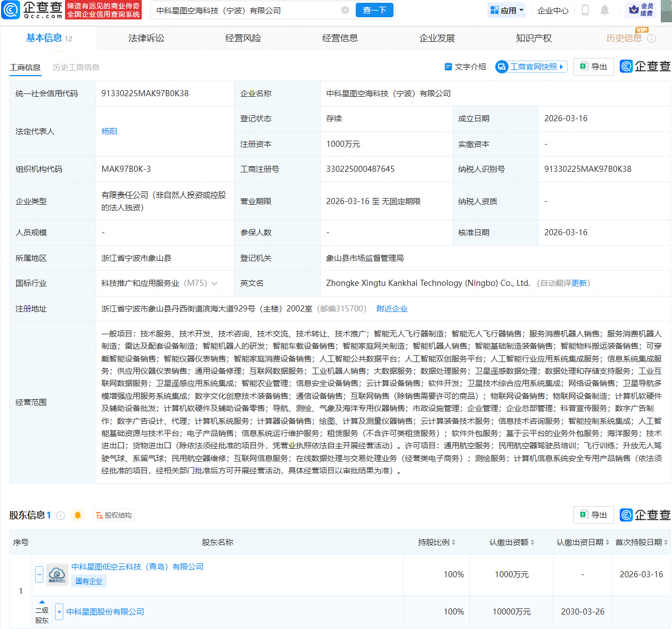This screenshot has height=629, width=672.
Task: Open legal representative 杨阳 link
Action: [109, 131]
